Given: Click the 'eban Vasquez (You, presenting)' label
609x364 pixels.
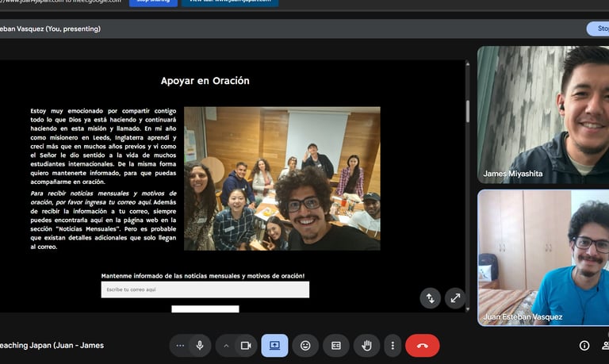Looking at the screenshot, I should click(50, 29).
